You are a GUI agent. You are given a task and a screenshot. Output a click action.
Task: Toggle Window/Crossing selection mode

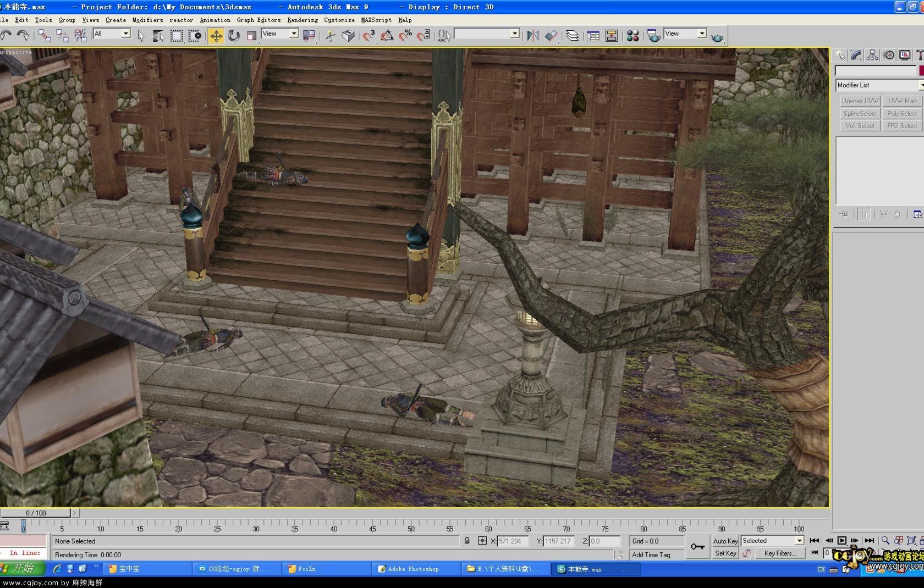pyautogui.click(x=195, y=36)
